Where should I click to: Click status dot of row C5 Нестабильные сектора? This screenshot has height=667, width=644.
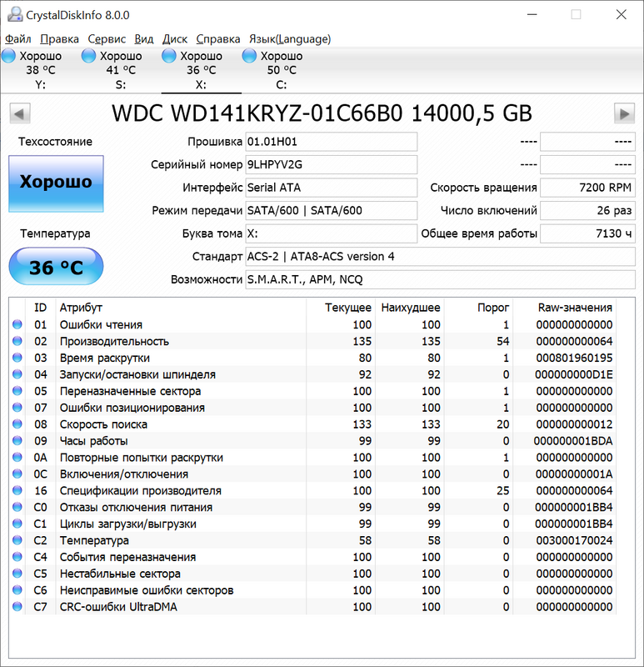17,574
